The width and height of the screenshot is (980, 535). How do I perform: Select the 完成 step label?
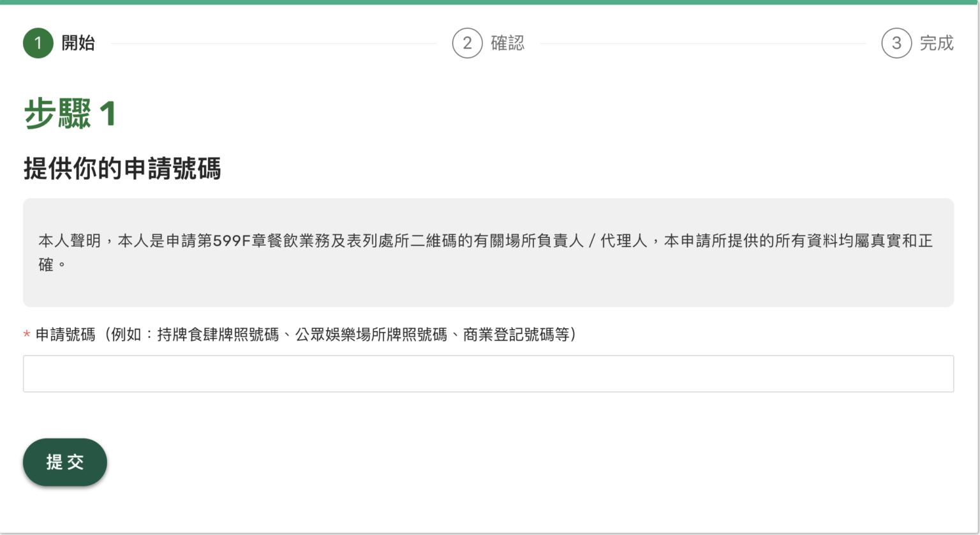click(x=936, y=43)
